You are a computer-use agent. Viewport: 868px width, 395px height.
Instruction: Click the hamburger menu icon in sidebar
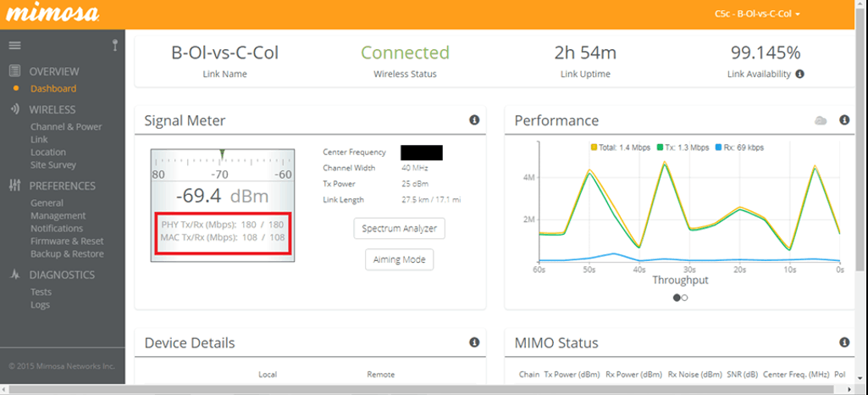(14, 45)
